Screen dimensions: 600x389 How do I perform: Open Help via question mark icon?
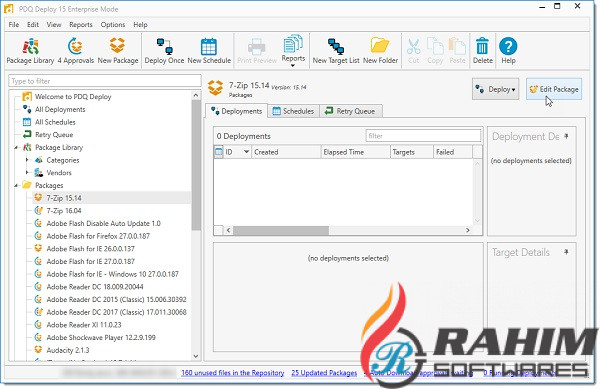coord(508,51)
